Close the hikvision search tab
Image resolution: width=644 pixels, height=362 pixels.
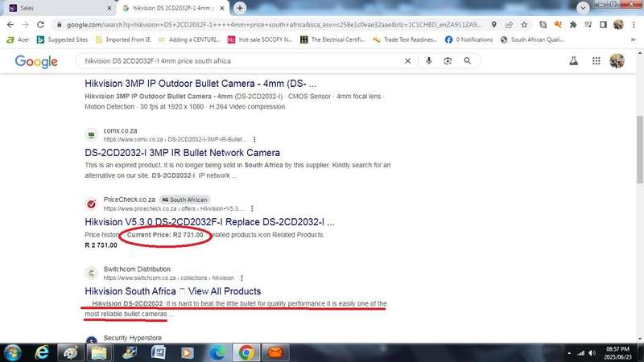coord(222,8)
